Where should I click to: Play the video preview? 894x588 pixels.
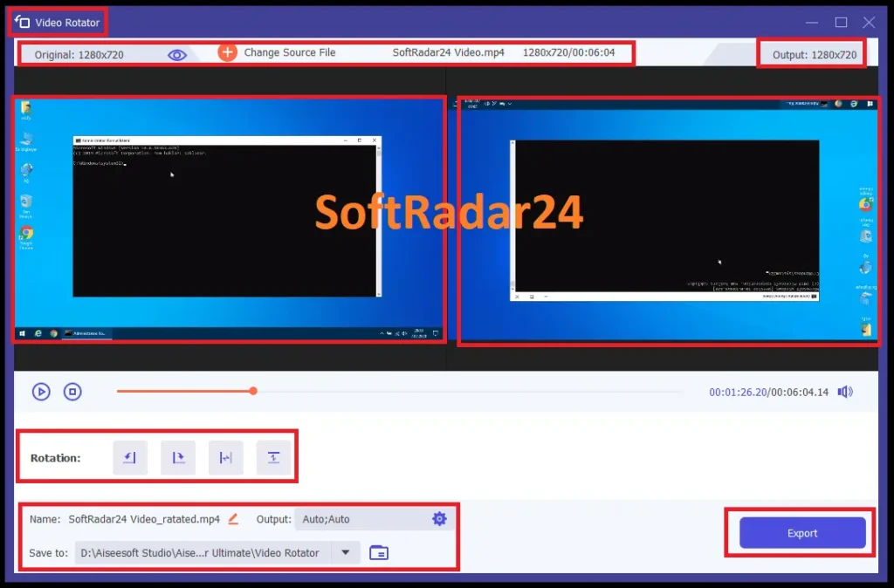coord(41,391)
